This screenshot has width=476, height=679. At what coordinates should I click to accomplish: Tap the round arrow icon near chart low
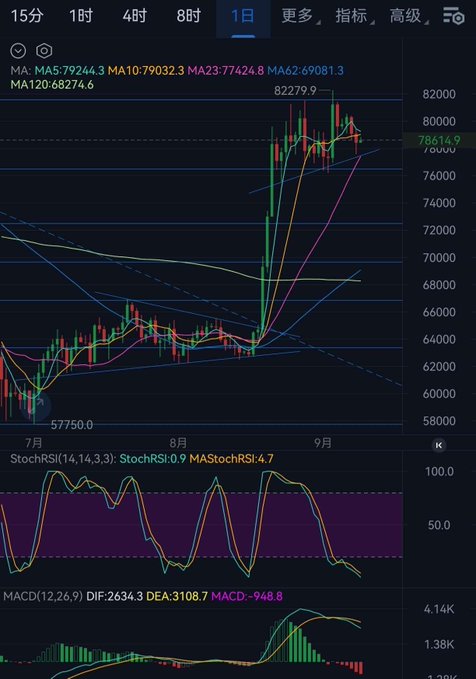(x=38, y=405)
